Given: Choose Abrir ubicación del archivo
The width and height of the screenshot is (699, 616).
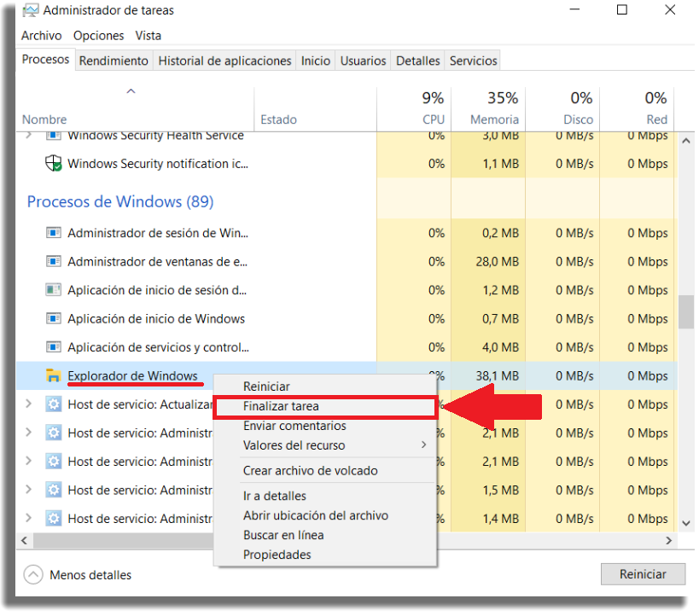Looking at the screenshot, I should (x=325, y=515).
